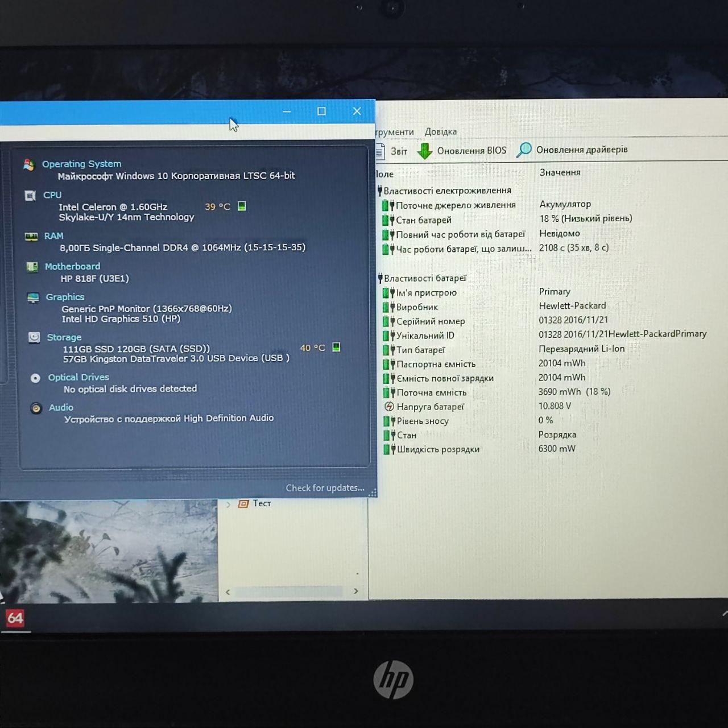Click the battery icon beside Рівень зносу
Viewport: 728px width, 728px height.
(389, 421)
